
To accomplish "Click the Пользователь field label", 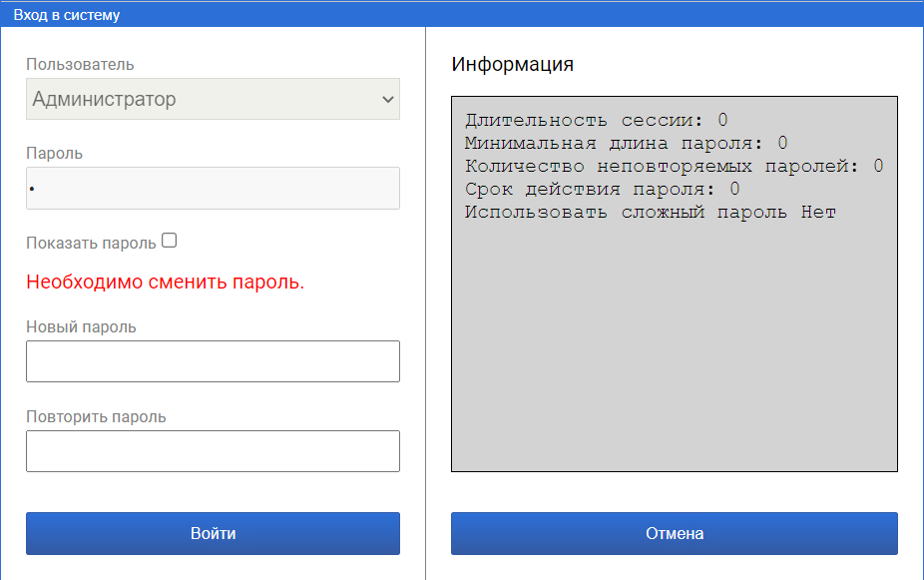I will 80,65.
